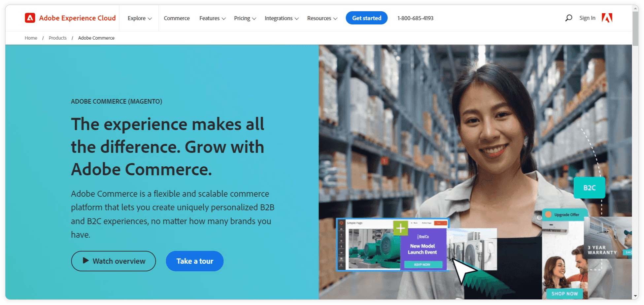The height and width of the screenshot is (305, 644).
Task: Click the Get started button
Action: click(366, 18)
